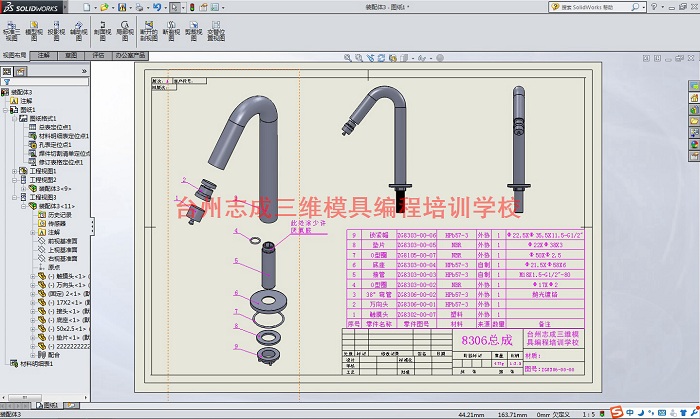Open the dropdown arrow next to New
700x419 pixels.
[95, 8]
